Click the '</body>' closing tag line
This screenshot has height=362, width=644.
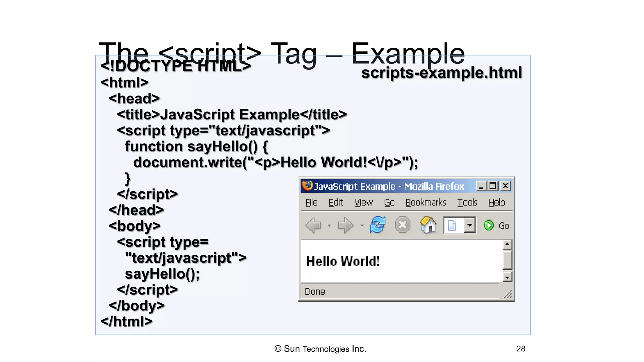pyautogui.click(x=136, y=306)
